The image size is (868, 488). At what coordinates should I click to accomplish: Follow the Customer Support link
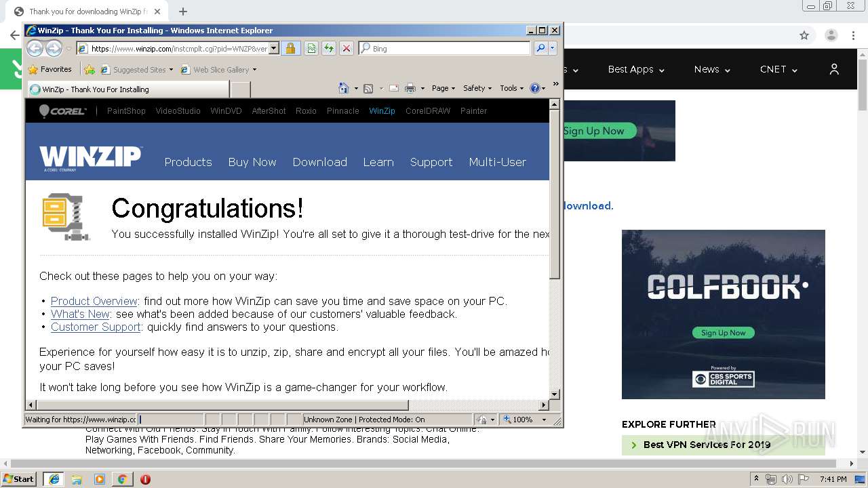point(96,327)
